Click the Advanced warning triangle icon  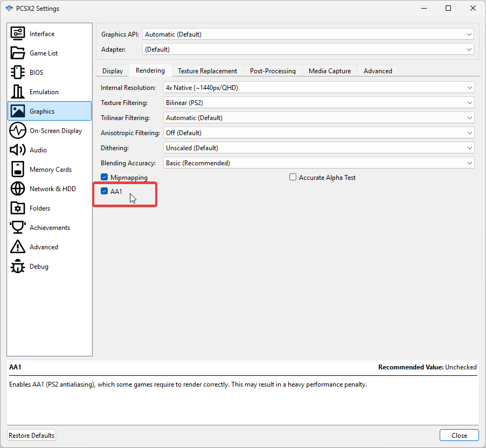(18, 247)
